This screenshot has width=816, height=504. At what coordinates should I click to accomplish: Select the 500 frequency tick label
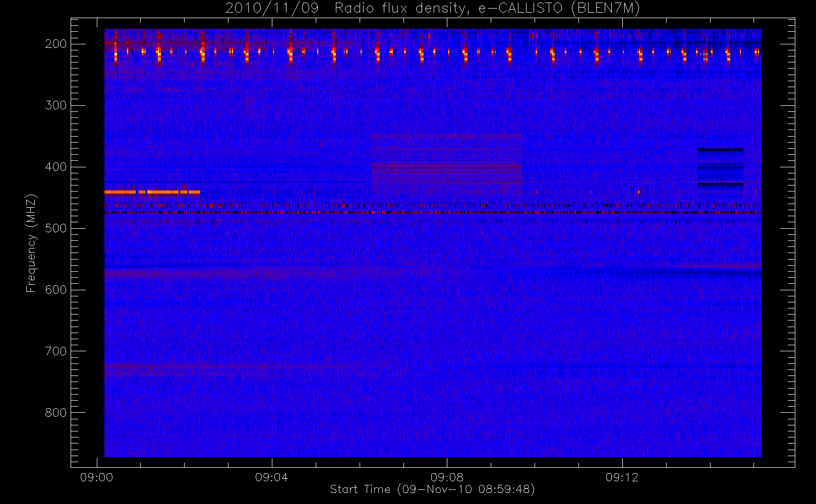coord(56,228)
